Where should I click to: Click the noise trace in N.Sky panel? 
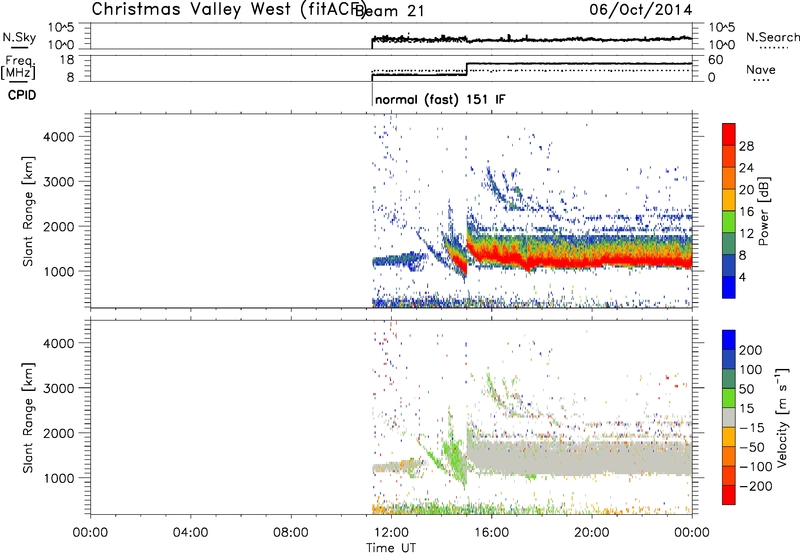pyautogui.click(x=532, y=39)
